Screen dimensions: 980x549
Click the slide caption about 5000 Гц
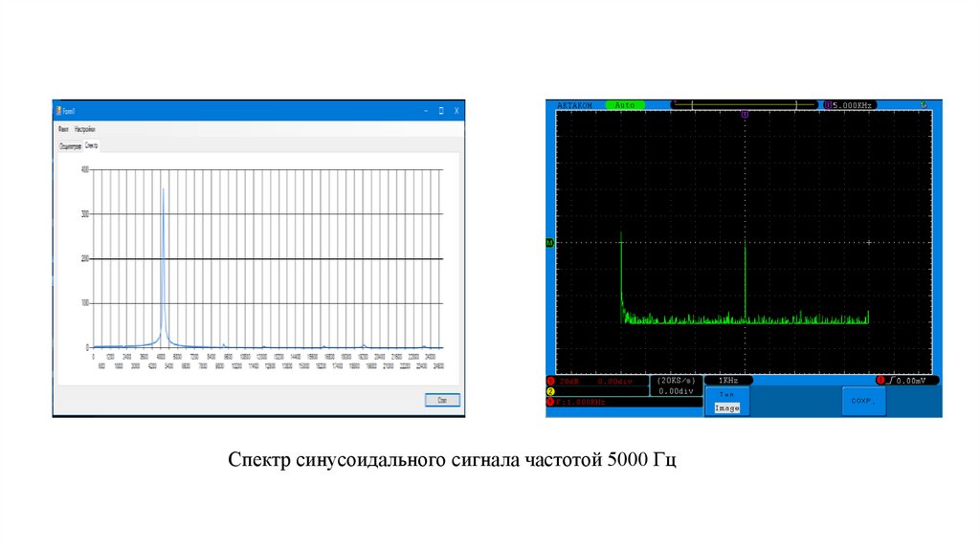coord(452,460)
